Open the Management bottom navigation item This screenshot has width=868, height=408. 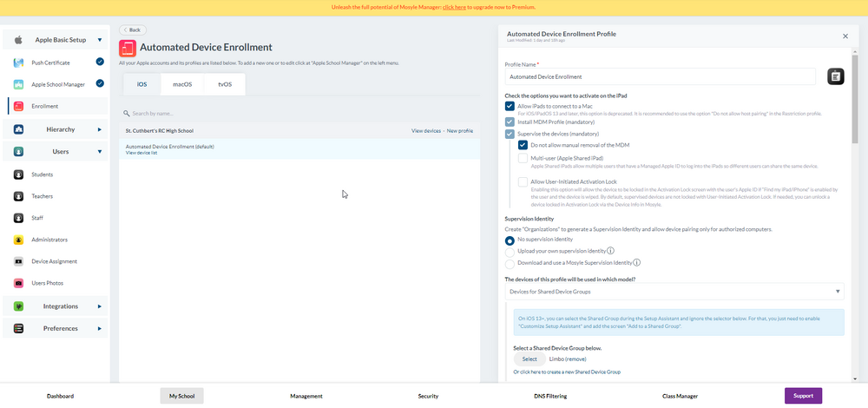[x=306, y=396]
